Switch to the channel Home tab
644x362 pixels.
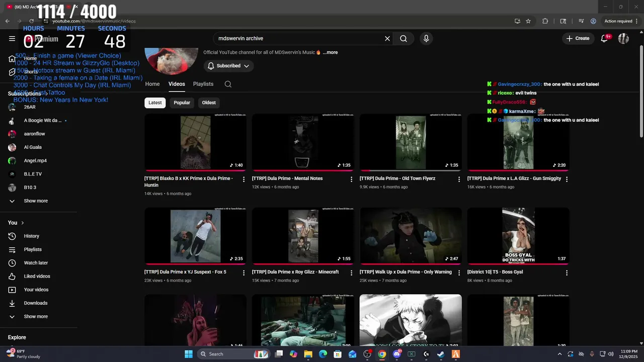[152, 84]
